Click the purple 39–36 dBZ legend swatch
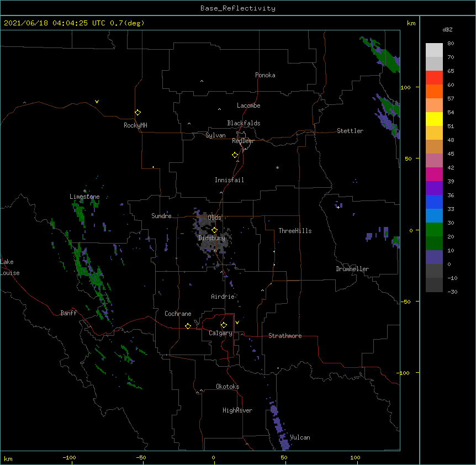This screenshot has width=476, height=465. coord(434,188)
